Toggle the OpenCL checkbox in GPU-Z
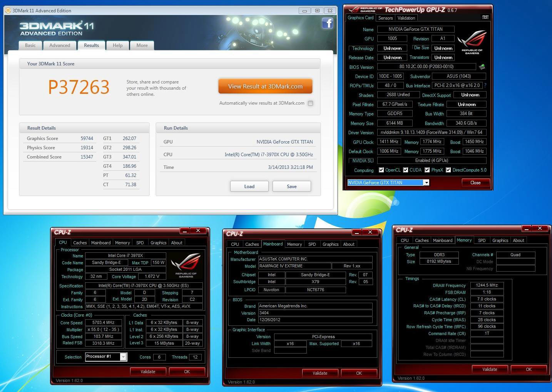This screenshot has width=552, height=392. (381, 170)
